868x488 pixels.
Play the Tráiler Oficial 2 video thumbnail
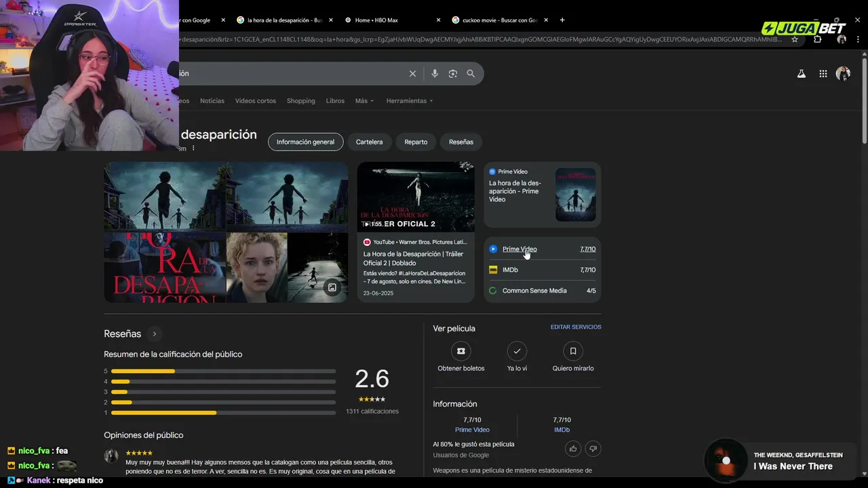tap(416, 197)
